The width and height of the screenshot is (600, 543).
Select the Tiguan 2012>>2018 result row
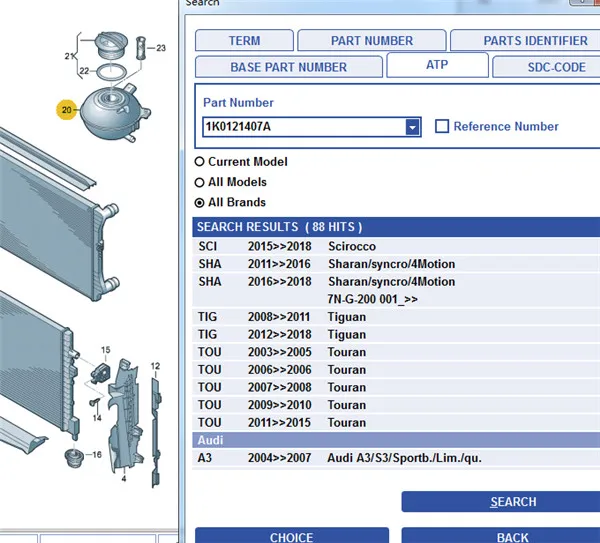point(396,334)
